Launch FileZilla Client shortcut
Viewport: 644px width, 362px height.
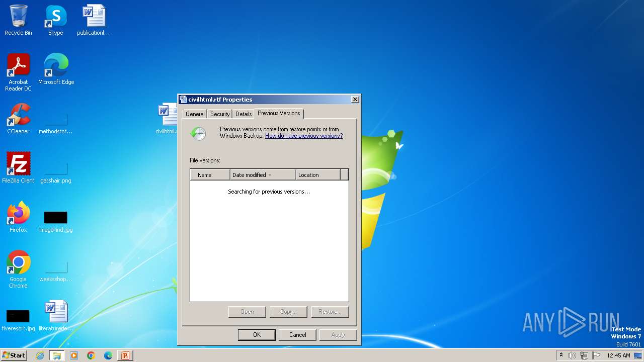click(x=18, y=167)
